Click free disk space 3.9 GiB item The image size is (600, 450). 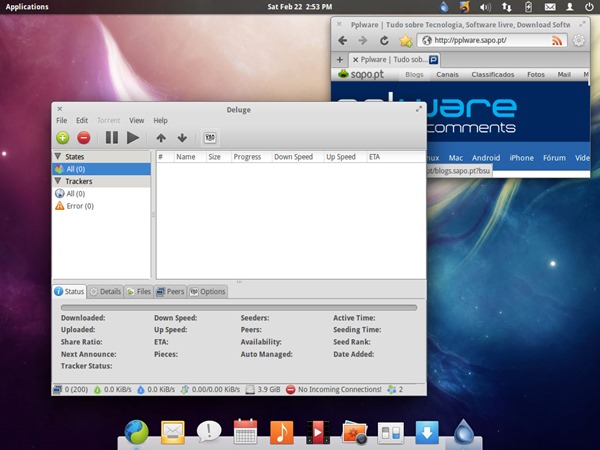click(x=263, y=390)
